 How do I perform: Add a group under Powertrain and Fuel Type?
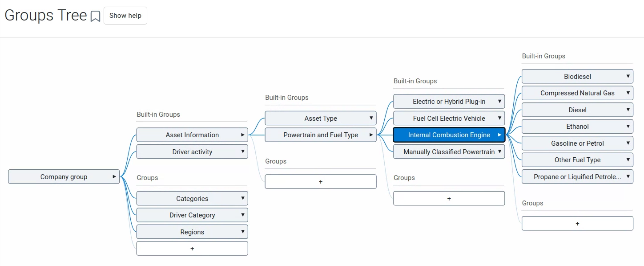tap(449, 199)
